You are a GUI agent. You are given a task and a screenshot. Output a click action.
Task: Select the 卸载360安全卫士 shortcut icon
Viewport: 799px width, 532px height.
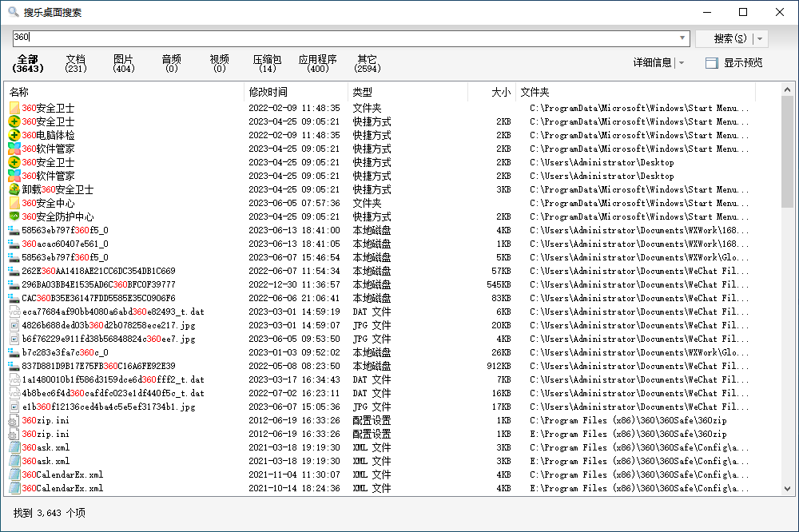(x=14, y=189)
